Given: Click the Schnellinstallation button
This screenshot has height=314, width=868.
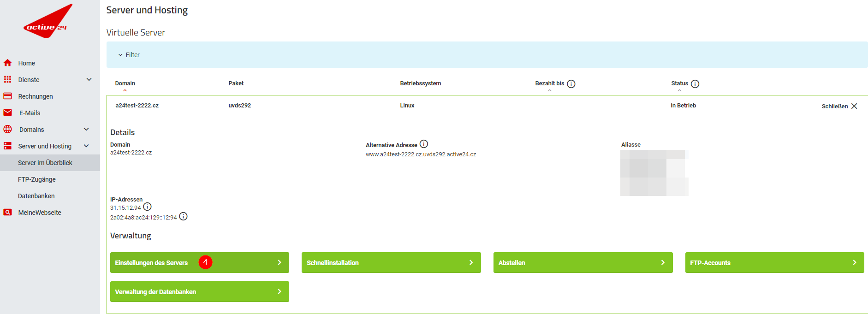Looking at the screenshot, I should pyautogui.click(x=391, y=263).
